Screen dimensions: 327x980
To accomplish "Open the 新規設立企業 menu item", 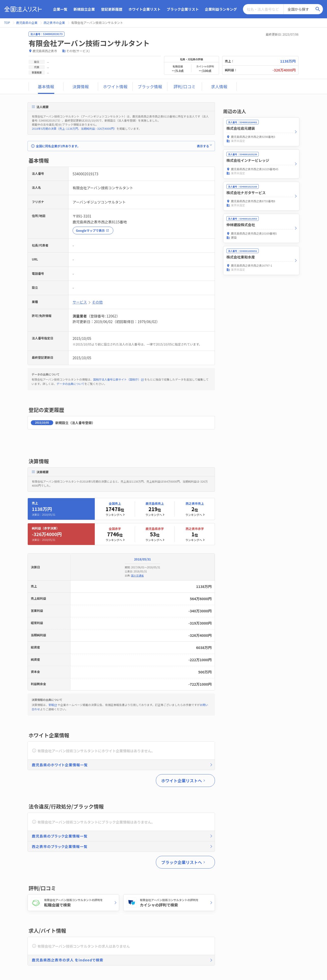I will [84, 9].
